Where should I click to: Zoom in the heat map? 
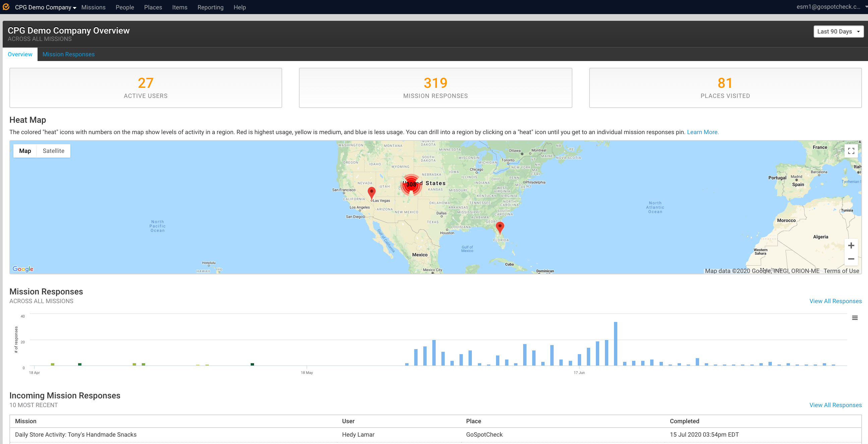(851, 245)
